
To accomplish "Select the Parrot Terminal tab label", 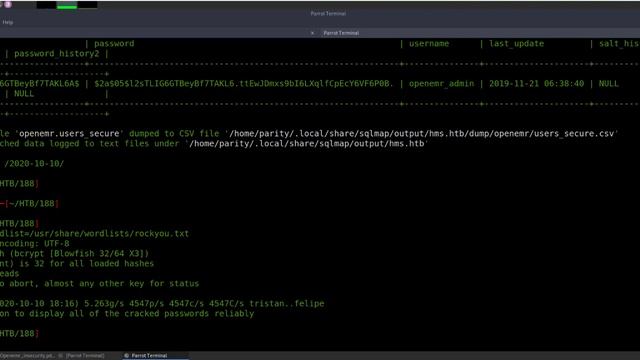I will [341, 33].
